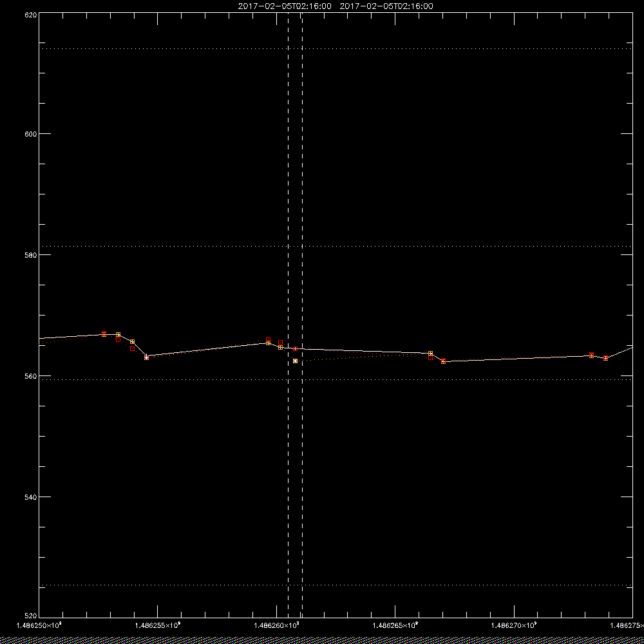Click the dotted threshold line near 525
The height and width of the screenshot is (644, 644).
click(x=336, y=585)
